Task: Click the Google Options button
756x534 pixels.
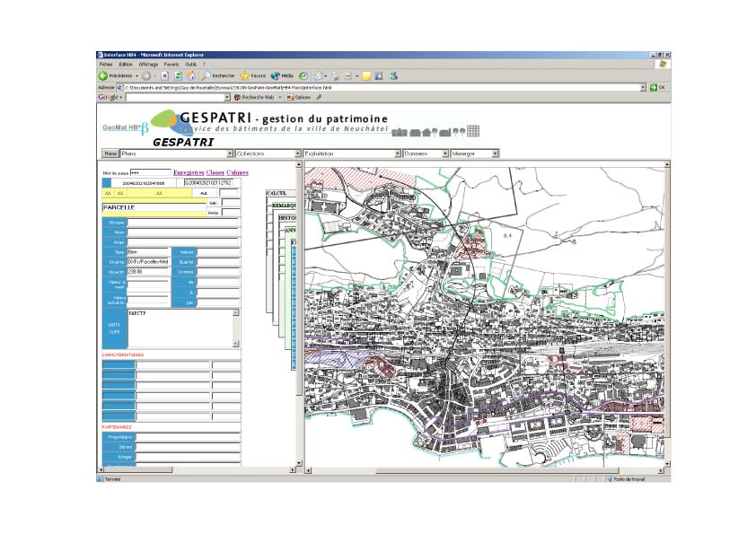Action: 299,97
